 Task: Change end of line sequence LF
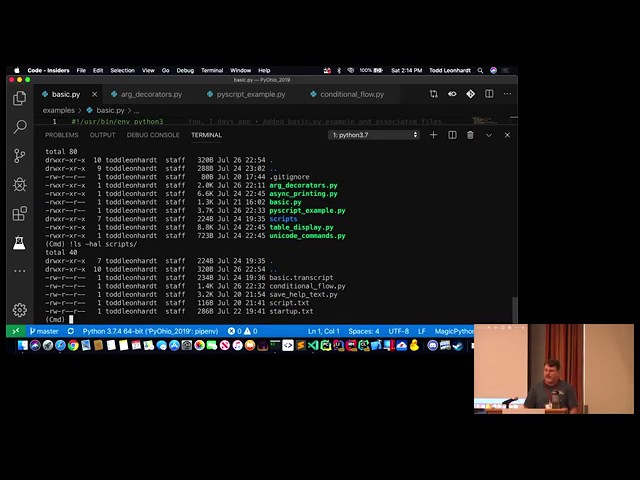pyautogui.click(x=422, y=331)
